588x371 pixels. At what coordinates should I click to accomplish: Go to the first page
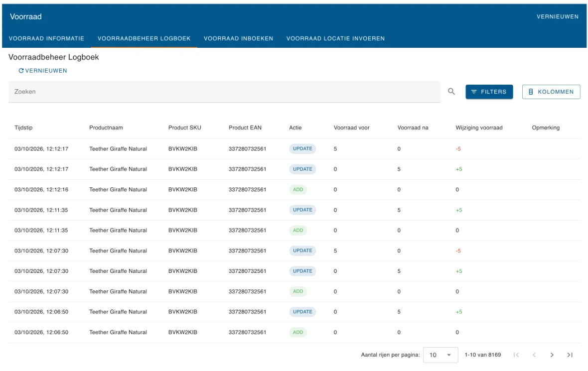tap(516, 355)
